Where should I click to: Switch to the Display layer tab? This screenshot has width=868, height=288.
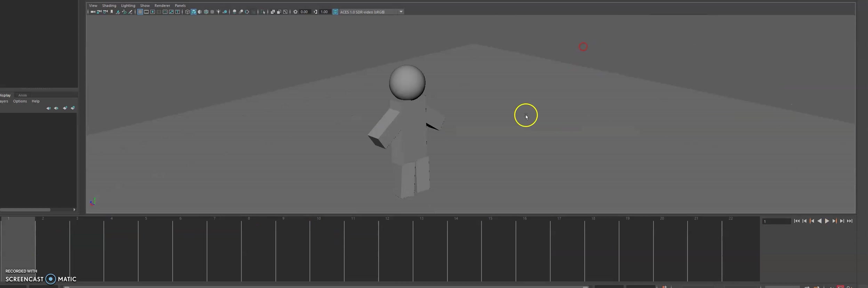pos(5,95)
